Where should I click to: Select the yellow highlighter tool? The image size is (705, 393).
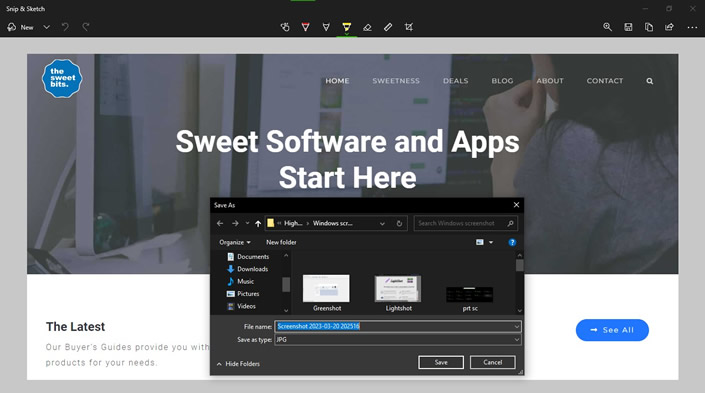point(347,27)
